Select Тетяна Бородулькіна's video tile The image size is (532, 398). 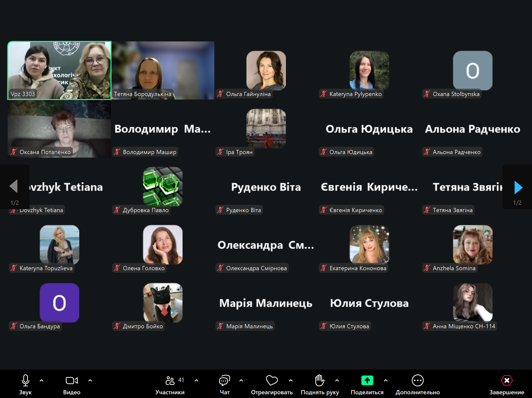click(163, 70)
